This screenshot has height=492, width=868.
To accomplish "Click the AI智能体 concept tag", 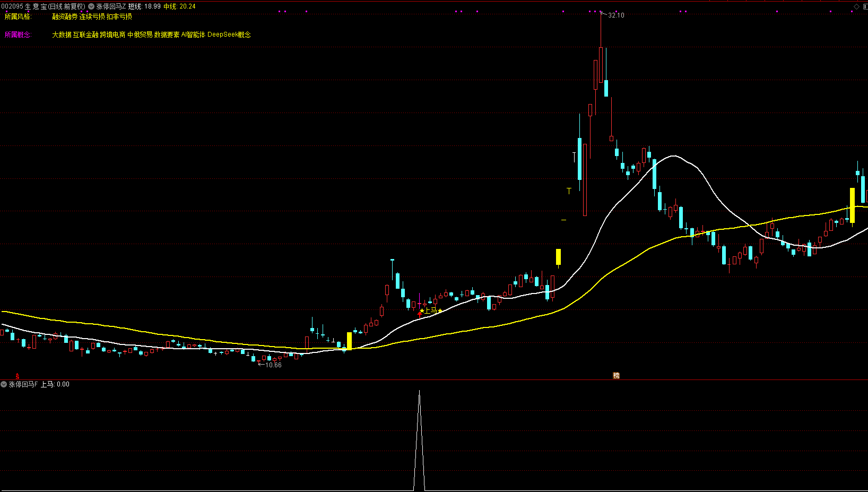I will 193,35.
